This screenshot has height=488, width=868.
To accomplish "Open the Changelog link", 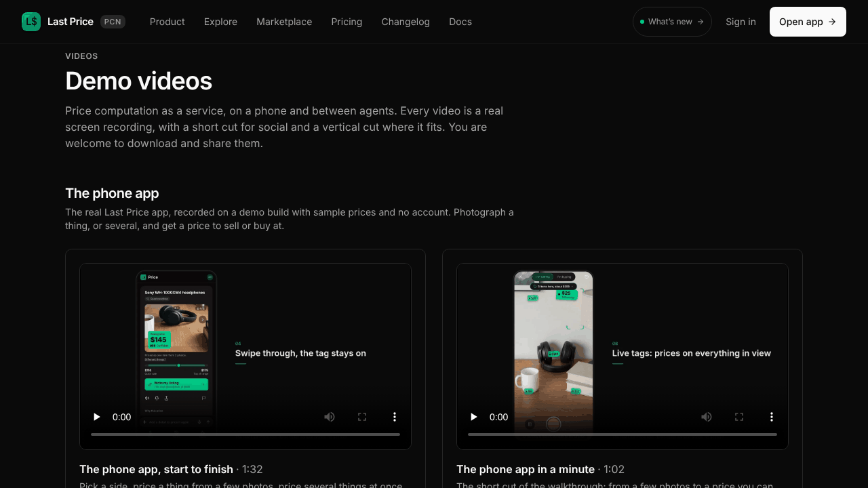I will tap(406, 22).
